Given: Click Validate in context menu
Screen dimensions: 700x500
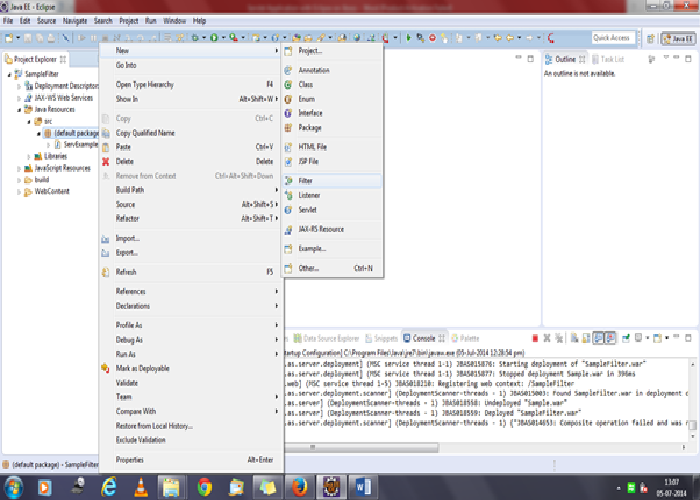Looking at the screenshot, I should (191, 383).
